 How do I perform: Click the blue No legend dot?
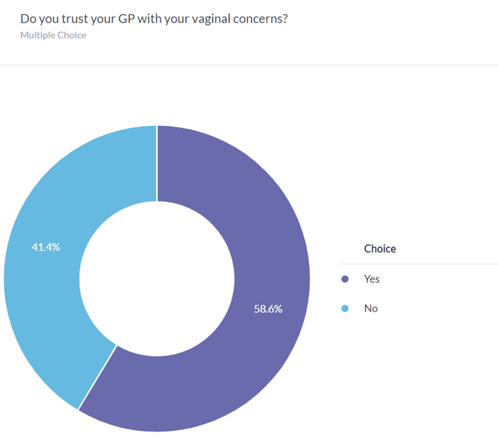click(x=345, y=308)
